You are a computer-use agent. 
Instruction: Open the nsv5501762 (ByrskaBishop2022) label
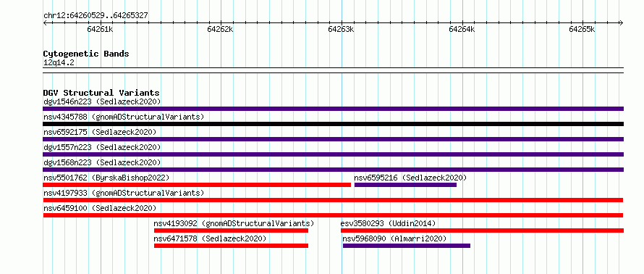pos(106,178)
